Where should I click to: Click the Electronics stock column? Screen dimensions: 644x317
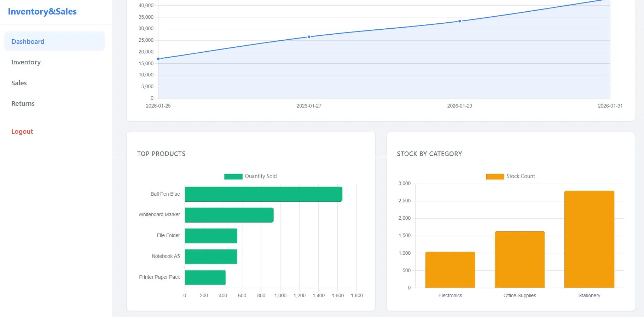pyautogui.click(x=450, y=270)
